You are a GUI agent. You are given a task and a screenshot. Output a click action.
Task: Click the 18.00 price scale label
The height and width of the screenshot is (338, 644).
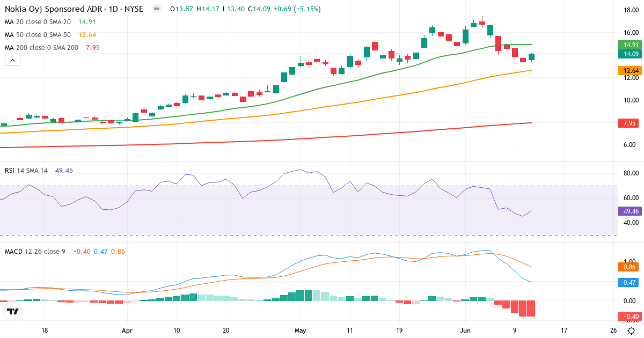[x=631, y=10]
